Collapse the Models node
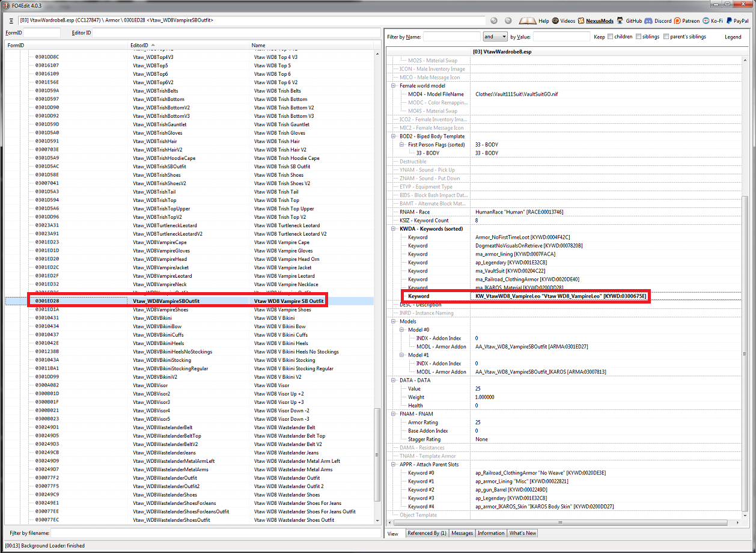Image resolution: width=756 pixels, height=553 pixels. 395,322
